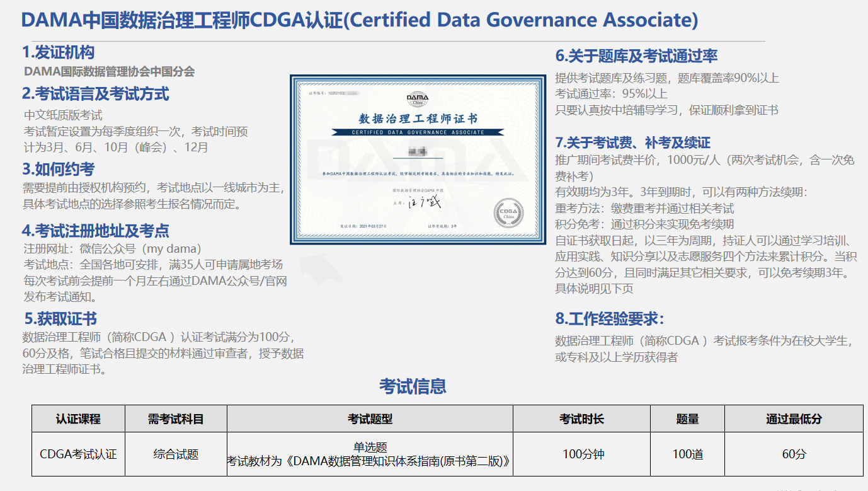The height and width of the screenshot is (491, 868).
Task: Click the DAMA China logo atop the certificate
Action: click(x=417, y=100)
